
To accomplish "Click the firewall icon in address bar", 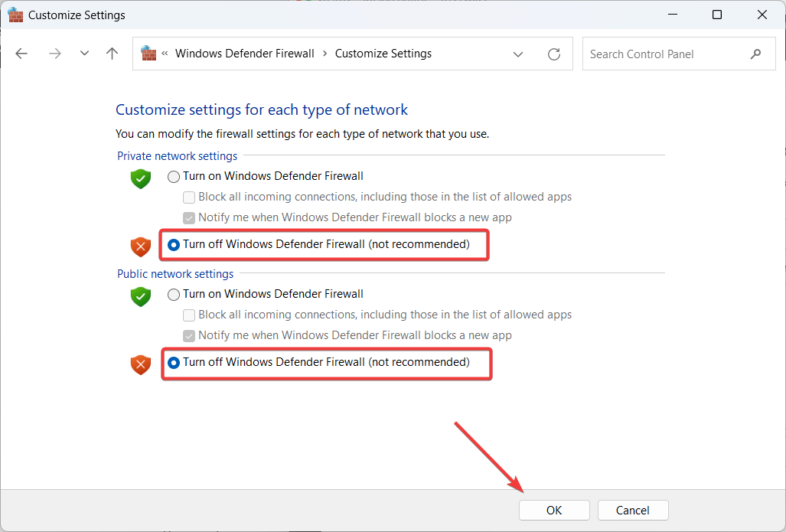I will 148,54.
